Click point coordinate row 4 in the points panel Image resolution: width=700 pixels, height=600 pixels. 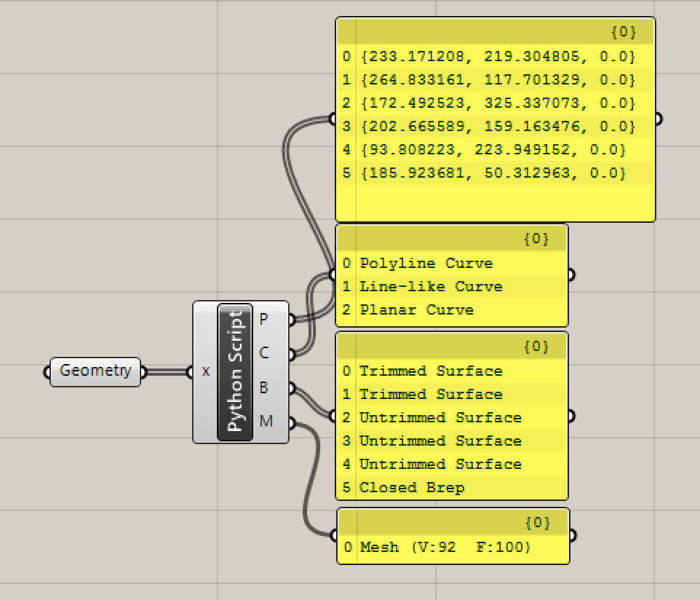click(x=488, y=149)
